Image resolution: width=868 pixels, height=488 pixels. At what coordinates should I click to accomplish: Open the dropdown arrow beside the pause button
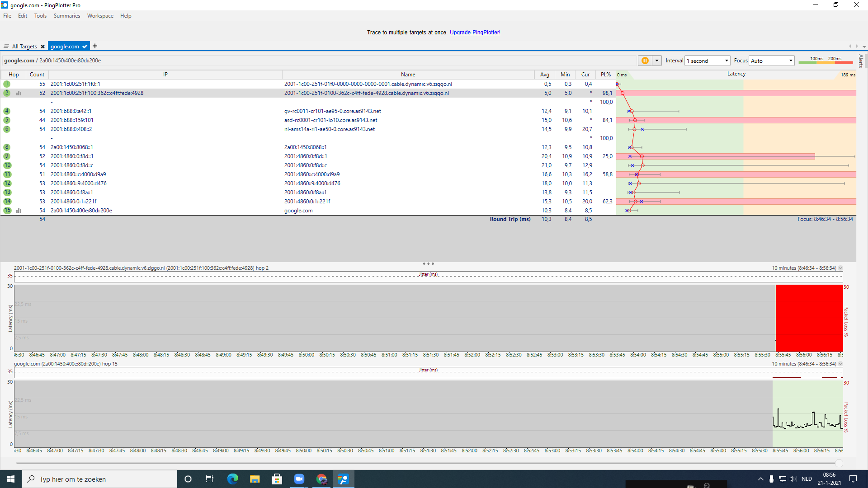tap(657, 61)
